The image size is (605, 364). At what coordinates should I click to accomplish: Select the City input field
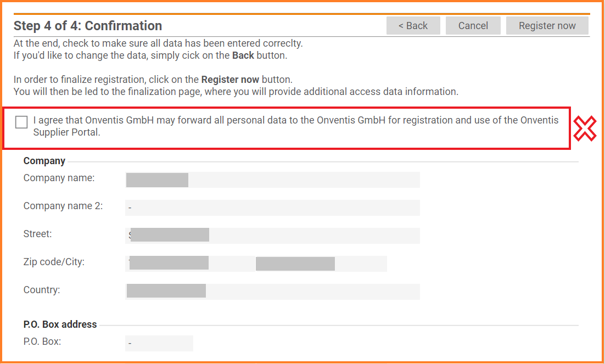coord(321,263)
